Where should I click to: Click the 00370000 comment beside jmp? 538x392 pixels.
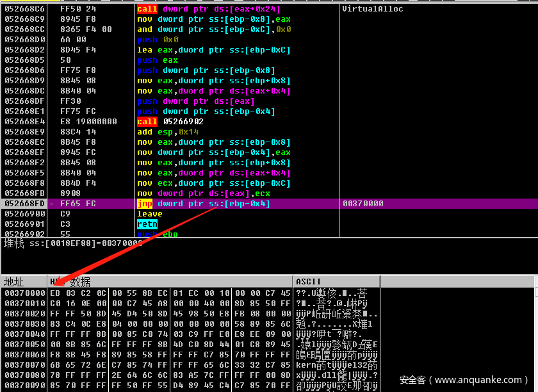[363, 204]
